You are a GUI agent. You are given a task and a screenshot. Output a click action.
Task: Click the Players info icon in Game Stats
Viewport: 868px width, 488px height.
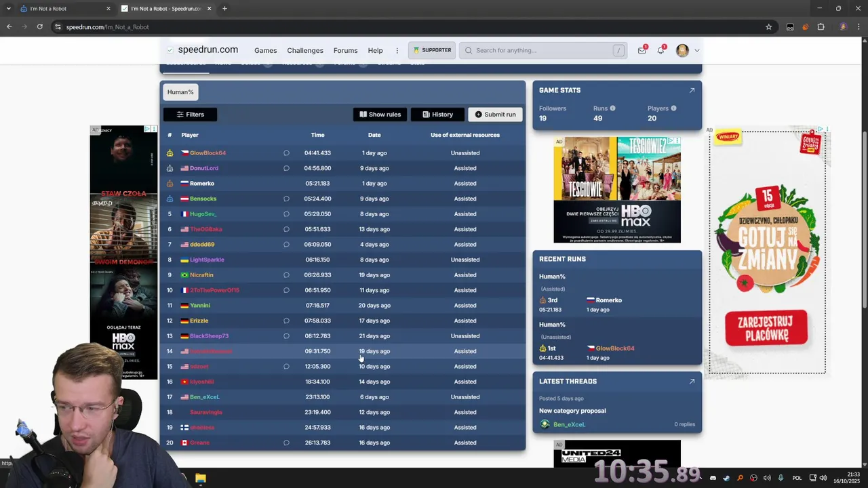[673, 108]
